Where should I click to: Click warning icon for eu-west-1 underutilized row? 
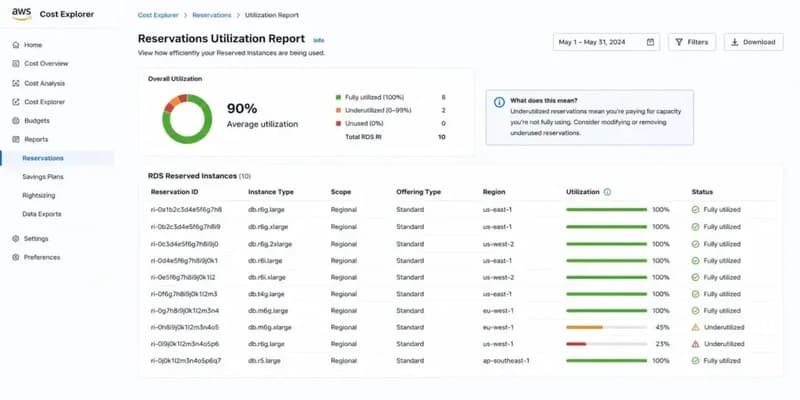tap(695, 327)
